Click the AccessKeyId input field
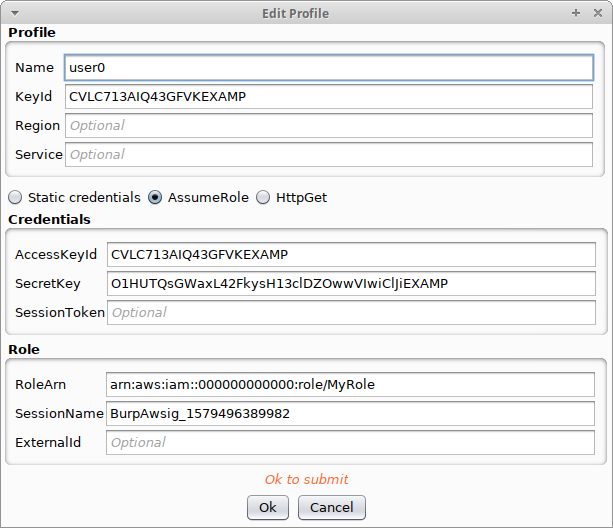 click(351, 254)
